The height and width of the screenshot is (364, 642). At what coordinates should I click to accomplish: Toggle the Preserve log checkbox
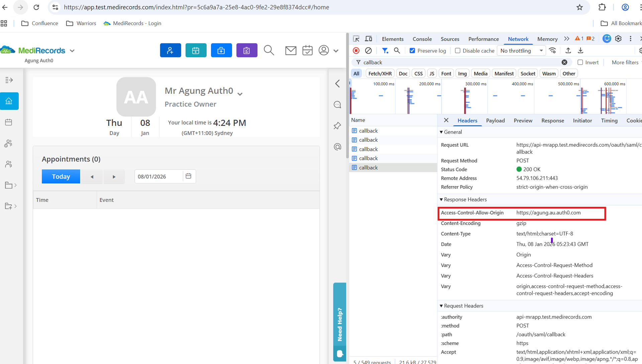pyautogui.click(x=412, y=51)
